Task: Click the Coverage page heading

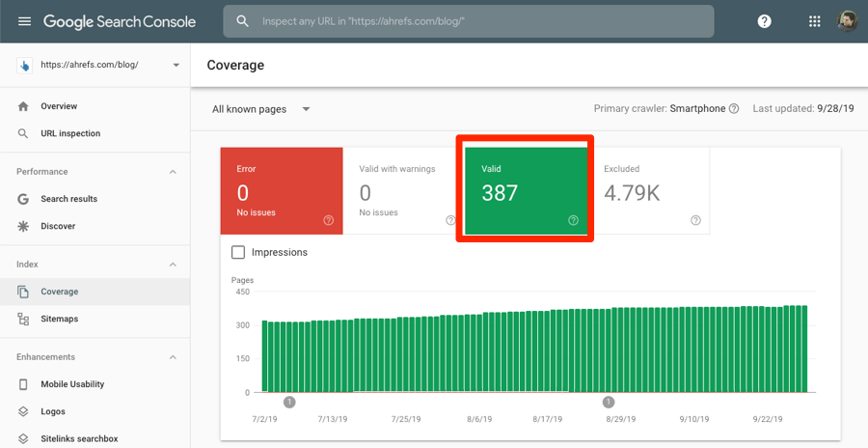Action: pos(235,65)
